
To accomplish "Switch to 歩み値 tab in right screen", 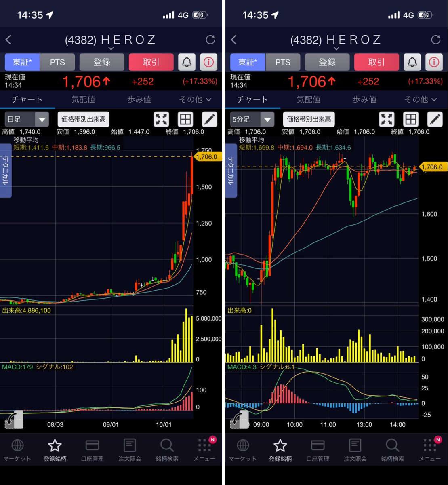I will click(365, 99).
